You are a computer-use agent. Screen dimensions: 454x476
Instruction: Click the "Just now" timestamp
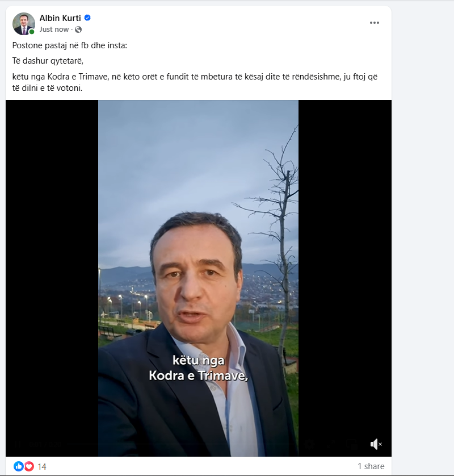coord(54,30)
